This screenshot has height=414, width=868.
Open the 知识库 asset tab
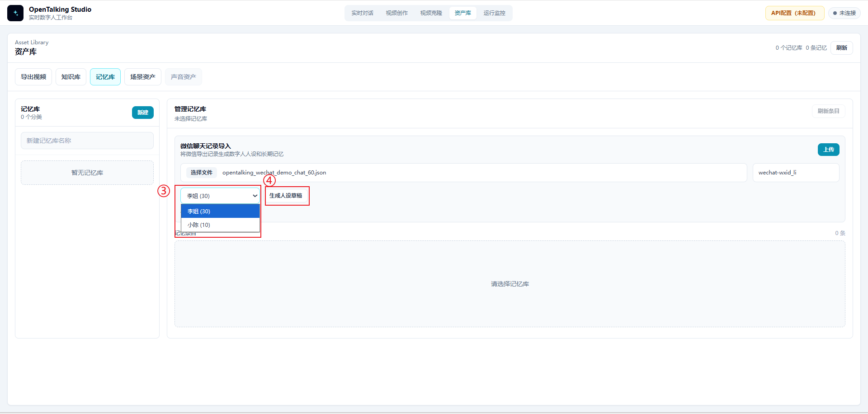coord(71,77)
